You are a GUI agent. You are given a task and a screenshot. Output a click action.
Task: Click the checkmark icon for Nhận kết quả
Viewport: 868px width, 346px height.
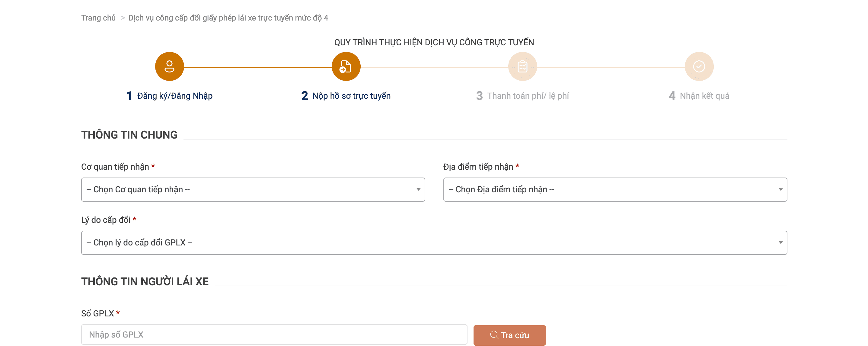[699, 66]
